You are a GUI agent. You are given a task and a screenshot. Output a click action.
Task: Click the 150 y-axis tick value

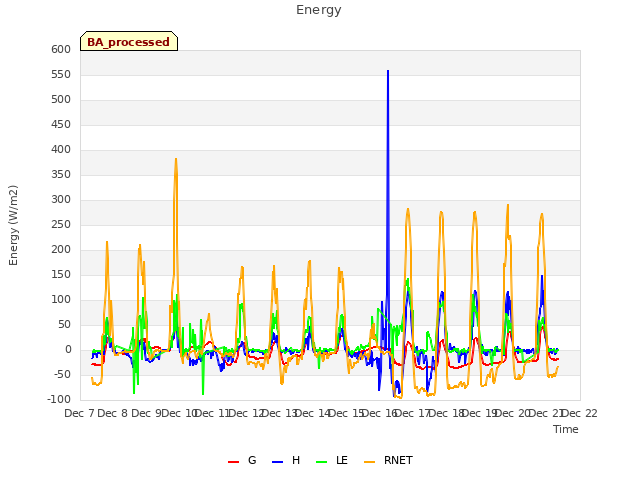point(61,275)
